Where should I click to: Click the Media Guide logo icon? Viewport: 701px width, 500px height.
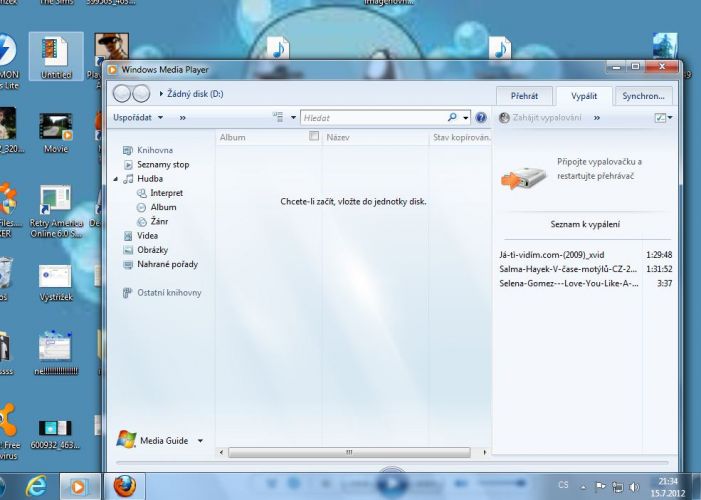[x=126, y=440]
